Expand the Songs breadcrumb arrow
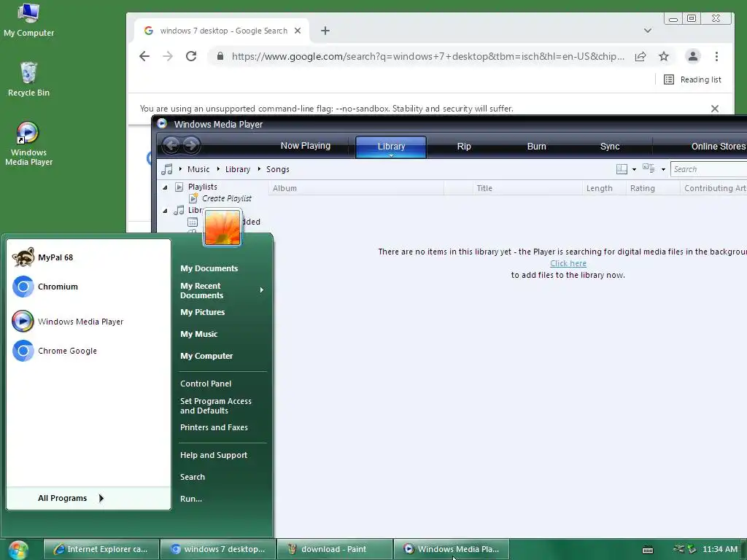This screenshot has width=747, height=560. (x=259, y=169)
